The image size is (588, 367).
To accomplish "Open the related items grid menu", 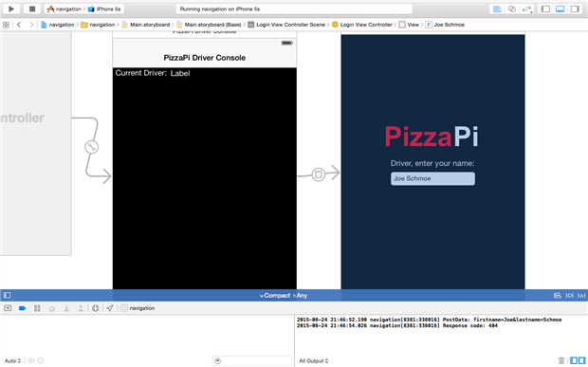I will click(x=6, y=25).
